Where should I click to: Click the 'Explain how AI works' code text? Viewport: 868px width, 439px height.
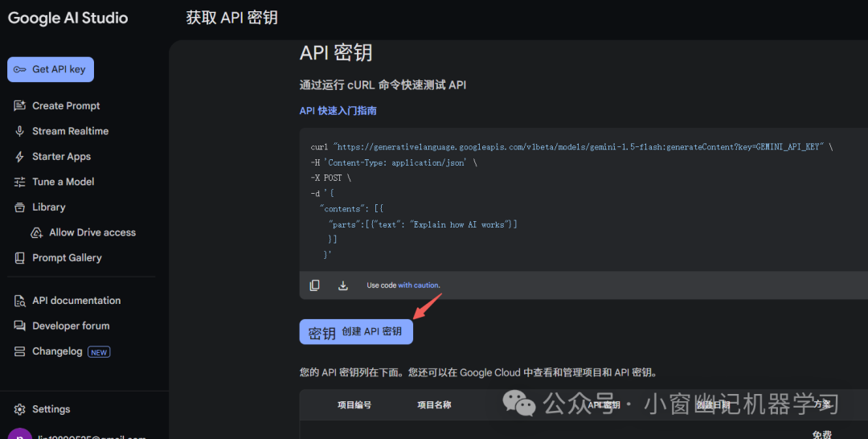[x=459, y=224]
